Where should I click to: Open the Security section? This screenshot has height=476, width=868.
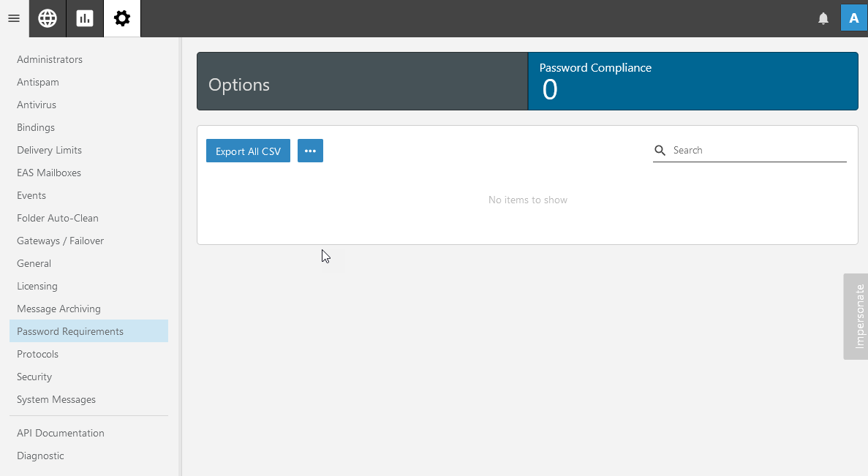click(34, 377)
